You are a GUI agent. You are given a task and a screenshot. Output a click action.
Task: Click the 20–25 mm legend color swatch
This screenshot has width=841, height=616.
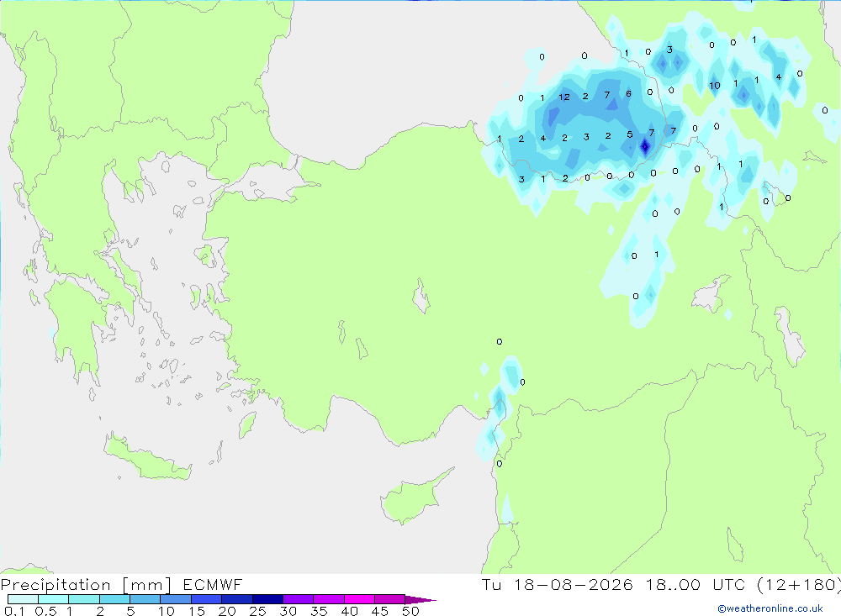(x=237, y=599)
